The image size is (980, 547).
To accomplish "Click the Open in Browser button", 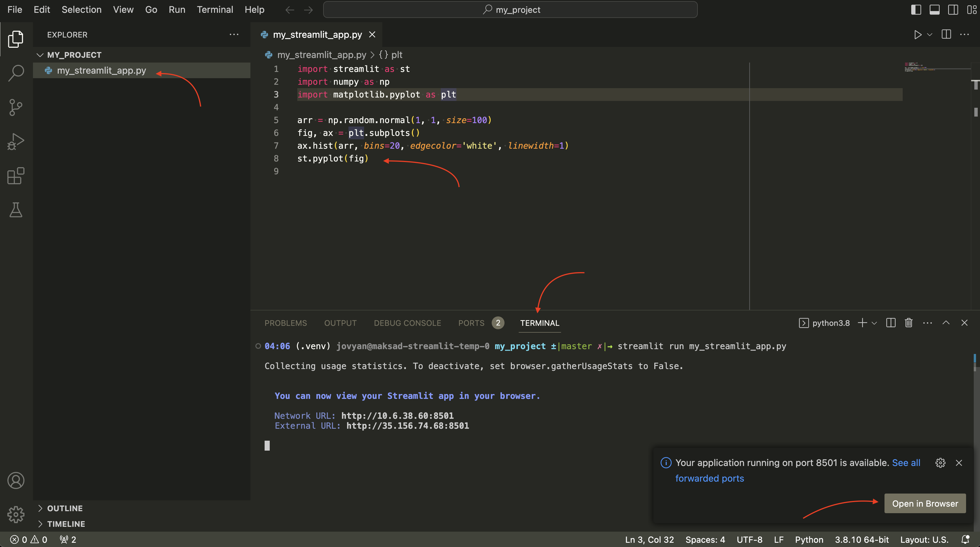I will point(925,503).
